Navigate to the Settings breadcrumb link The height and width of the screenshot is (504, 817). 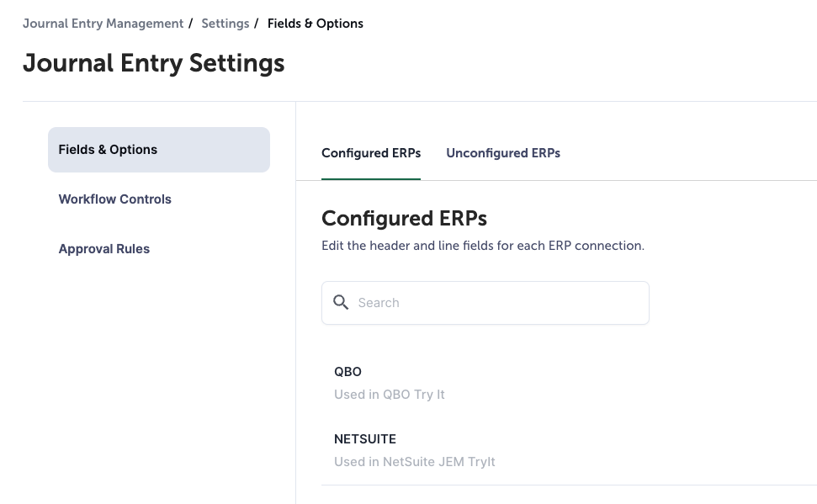[x=225, y=24]
